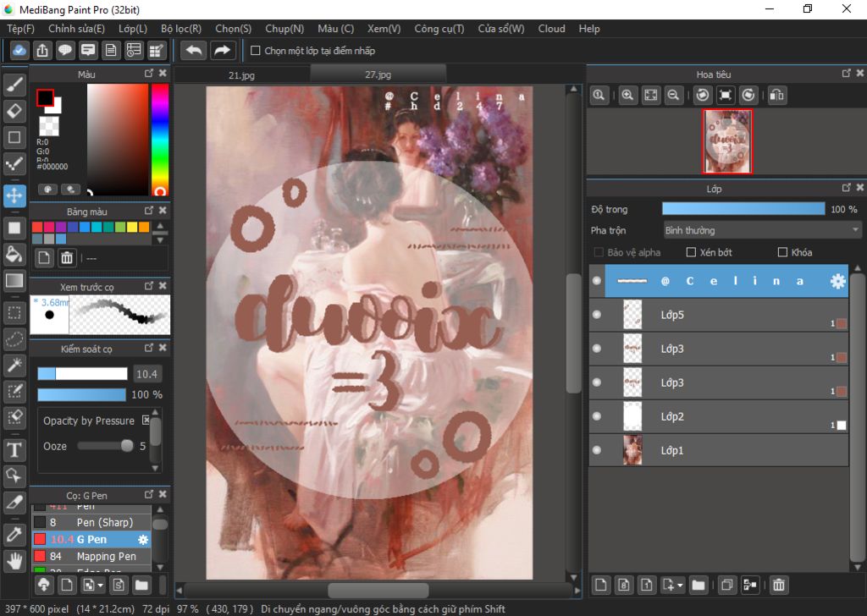
Task: Click the export upload-arrow icon
Action: (x=42, y=51)
